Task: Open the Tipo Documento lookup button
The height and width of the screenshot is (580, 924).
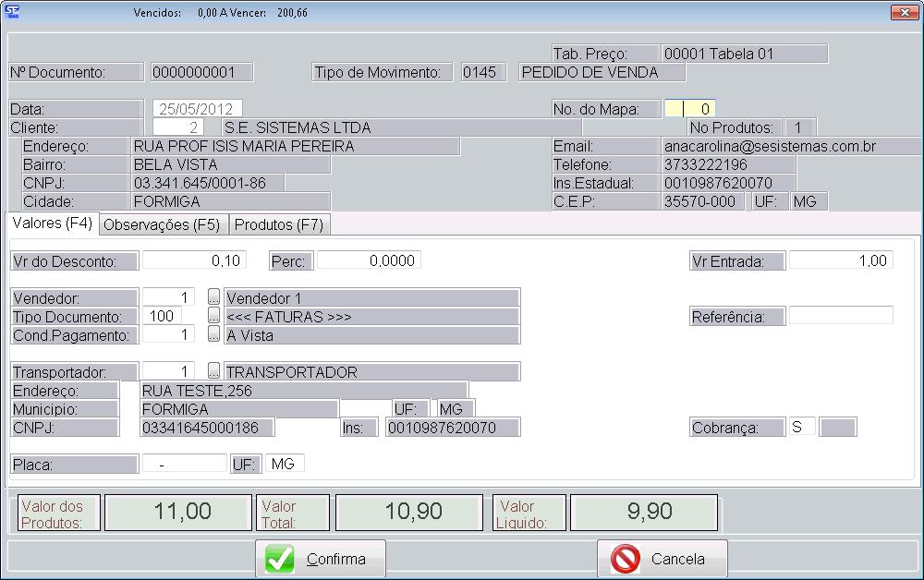Action: [x=213, y=316]
